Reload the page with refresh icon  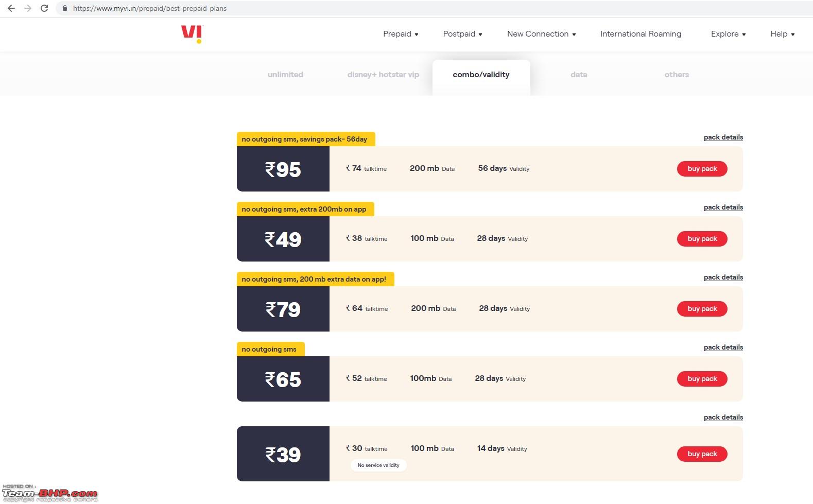44,8
